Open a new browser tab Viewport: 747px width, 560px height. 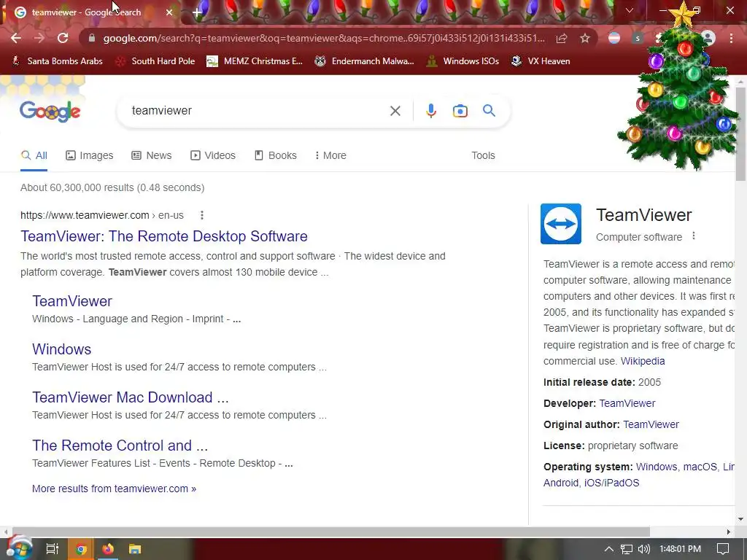(x=197, y=13)
